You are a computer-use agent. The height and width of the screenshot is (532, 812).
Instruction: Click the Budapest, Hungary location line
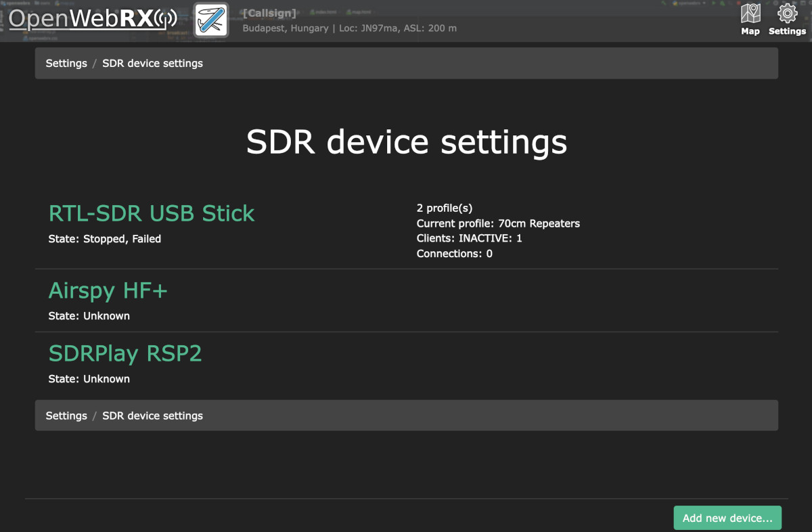pos(349,28)
